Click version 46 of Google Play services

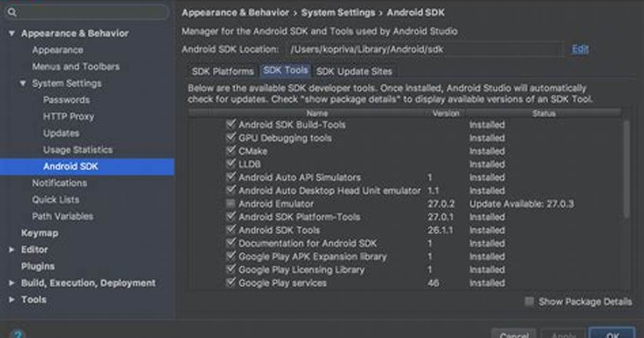(433, 283)
